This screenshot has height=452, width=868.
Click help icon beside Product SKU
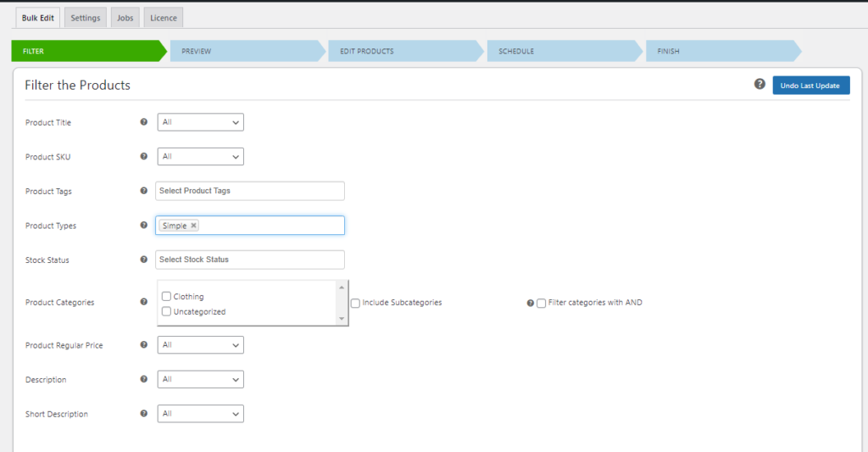(143, 157)
